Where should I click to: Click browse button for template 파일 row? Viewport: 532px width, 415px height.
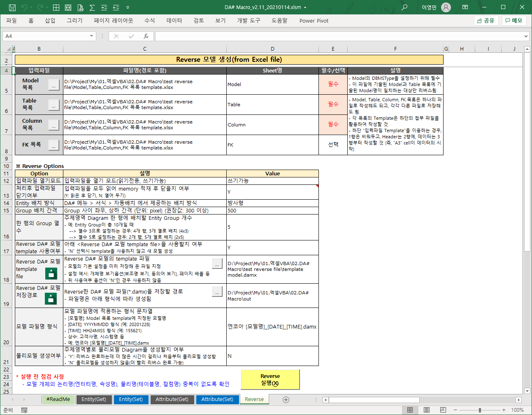[217, 263]
